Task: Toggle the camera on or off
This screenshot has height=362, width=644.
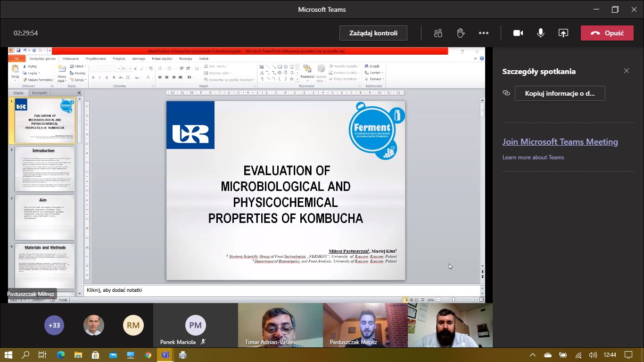Action: coord(518,33)
